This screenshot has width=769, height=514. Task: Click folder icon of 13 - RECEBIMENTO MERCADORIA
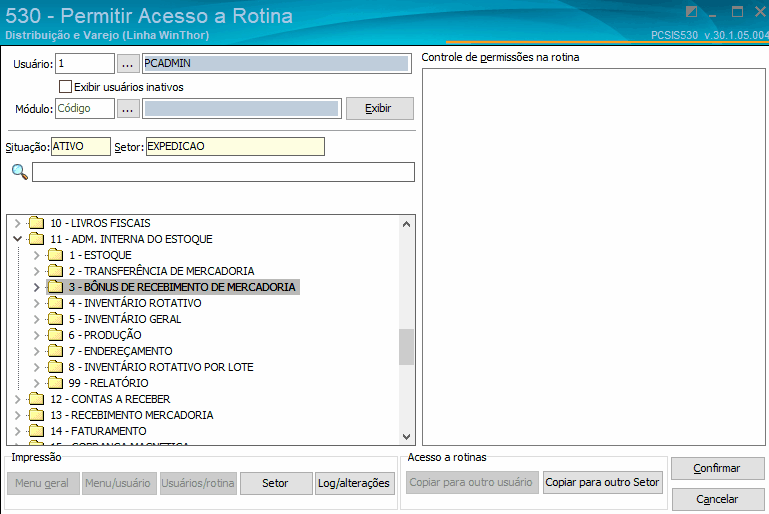pos(36,415)
